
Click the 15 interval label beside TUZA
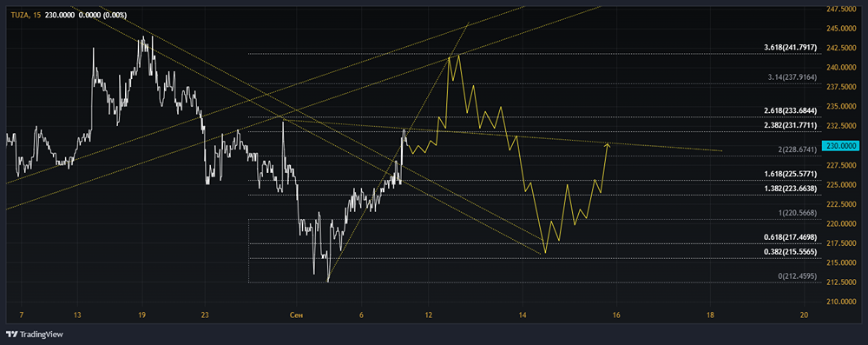click(37, 15)
